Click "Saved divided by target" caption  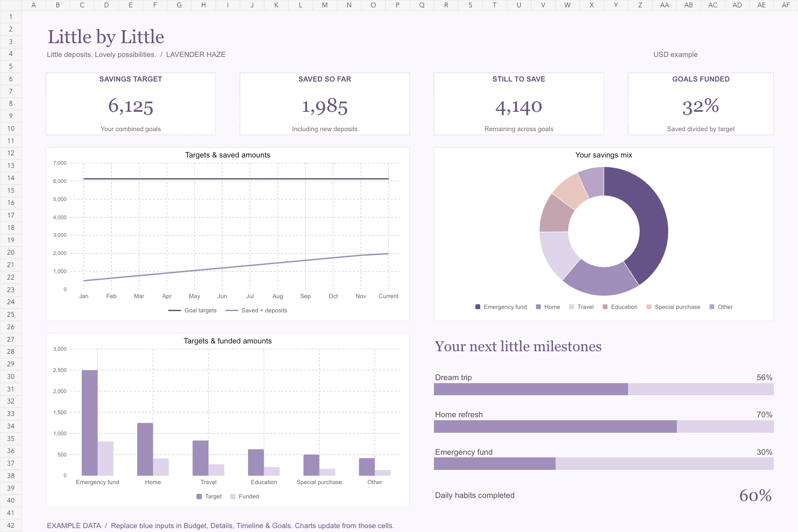tap(701, 129)
